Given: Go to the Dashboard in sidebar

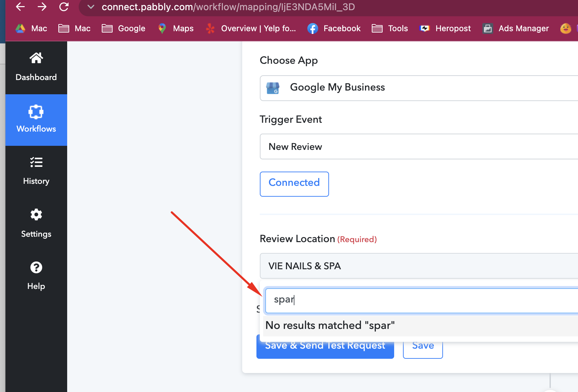Looking at the screenshot, I should (x=36, y=67).
